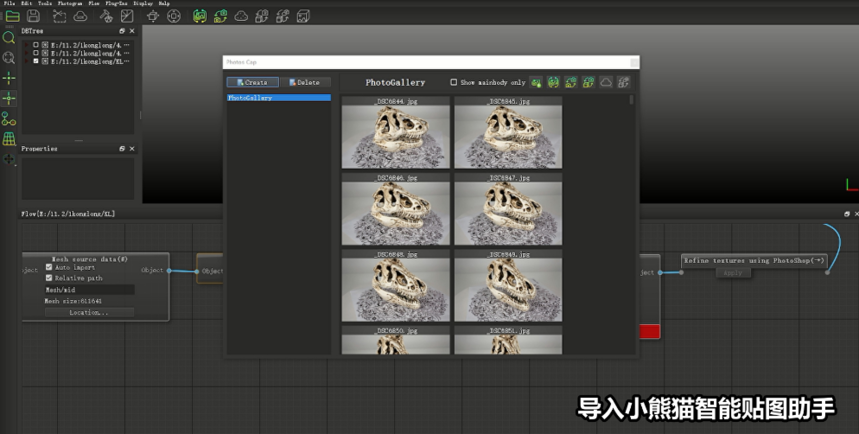Select the _DSC6847.jpg thumbnail
This screenshot has width=859, height=434.
[x=508, y=209]
